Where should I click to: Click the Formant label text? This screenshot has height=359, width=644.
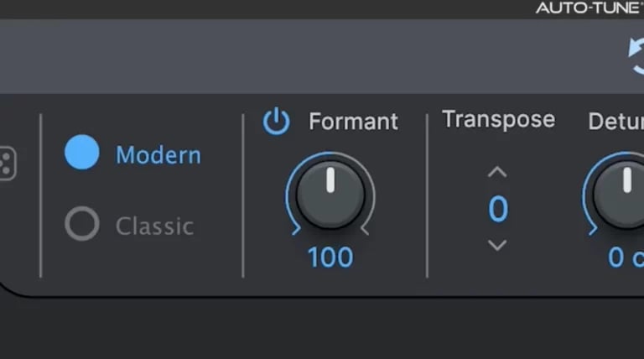(353, 122)
